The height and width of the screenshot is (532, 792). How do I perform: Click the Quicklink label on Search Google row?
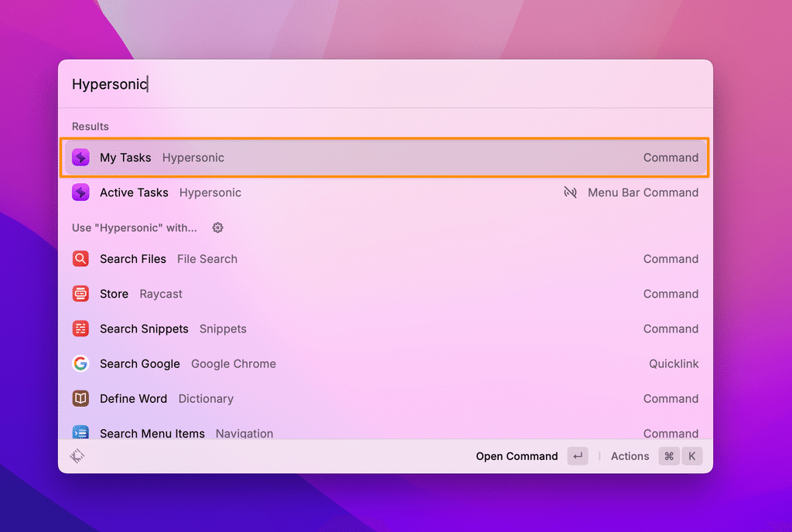click(x=674, y=363)
